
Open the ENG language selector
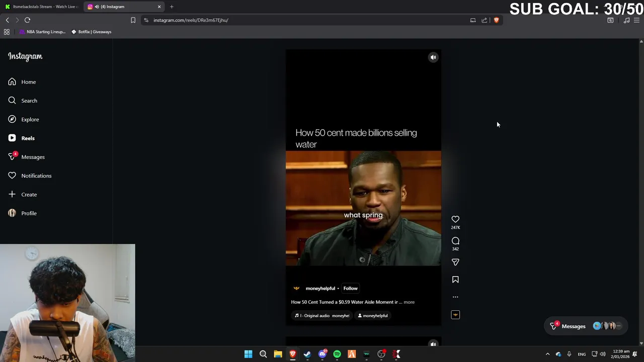pyautogui.click(x=582, y=354)
